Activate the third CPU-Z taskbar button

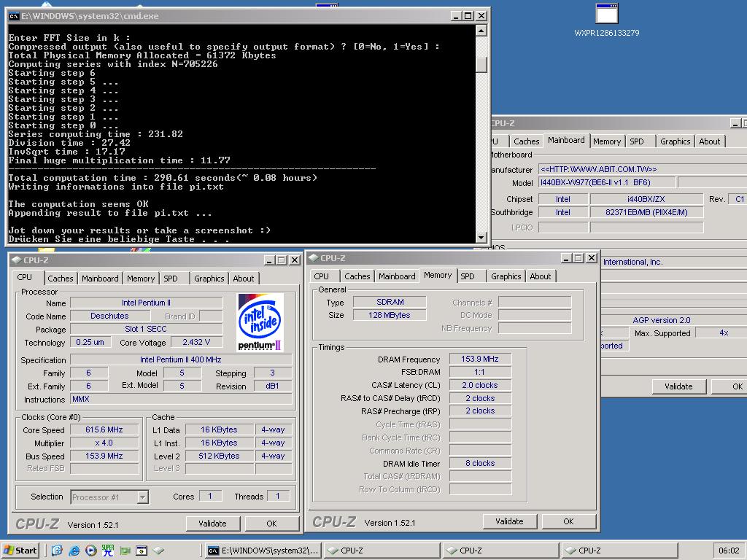click(x=619, y=551)
